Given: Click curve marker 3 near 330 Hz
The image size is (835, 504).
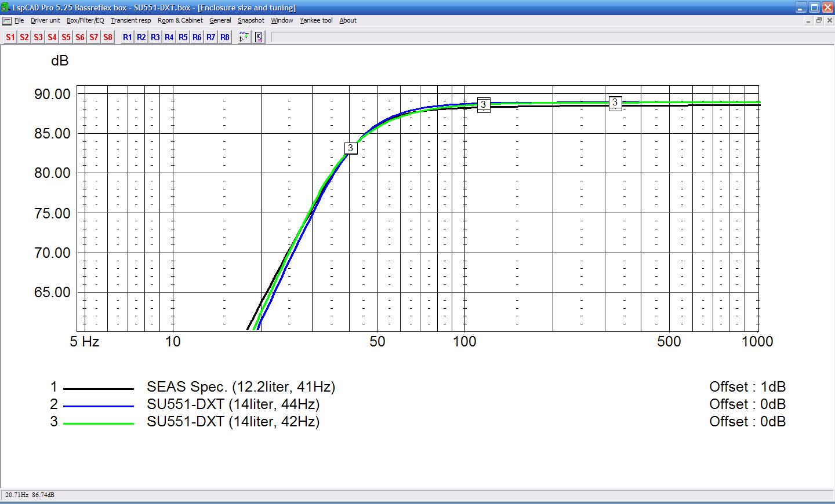Looking at the screenshot, I should (x=615, y=103).
